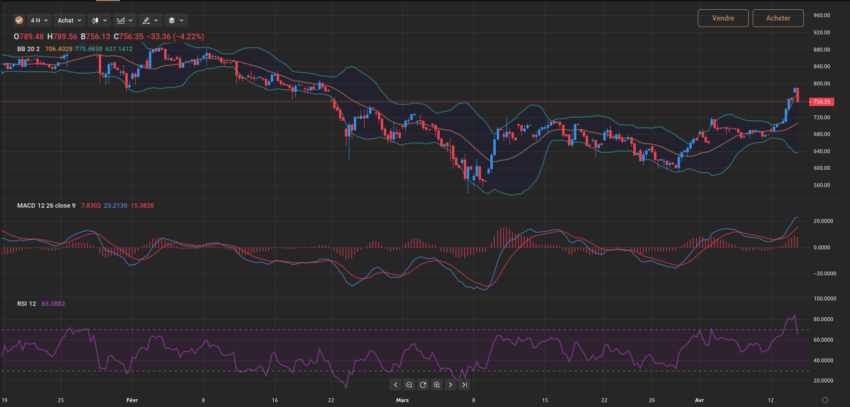850x407 pixels.
Task: Open the candlestick chart type dropdown
Action: (x=99, y=20)
